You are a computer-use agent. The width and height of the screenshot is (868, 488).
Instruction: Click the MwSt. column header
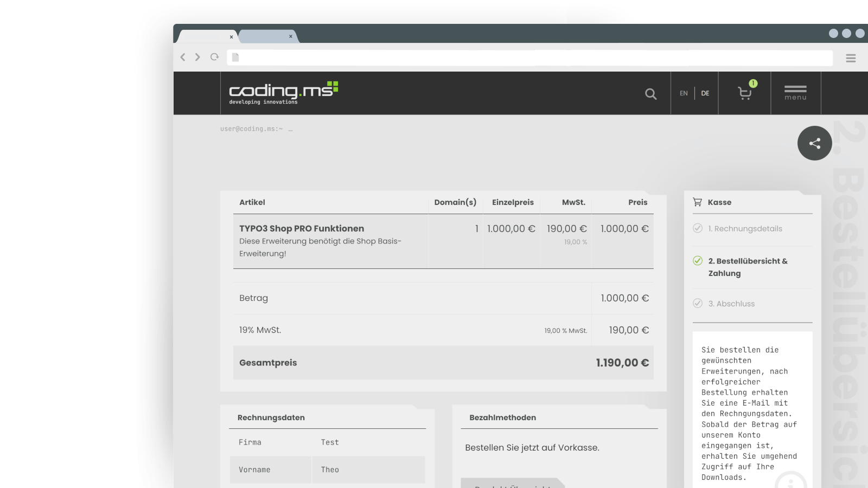(x=573, y=202)
